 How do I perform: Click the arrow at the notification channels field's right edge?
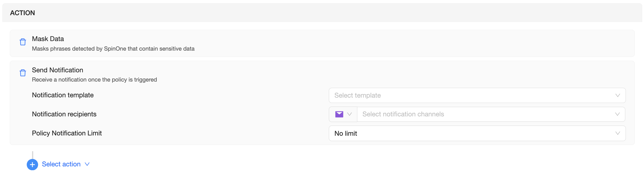pos(617,114)
